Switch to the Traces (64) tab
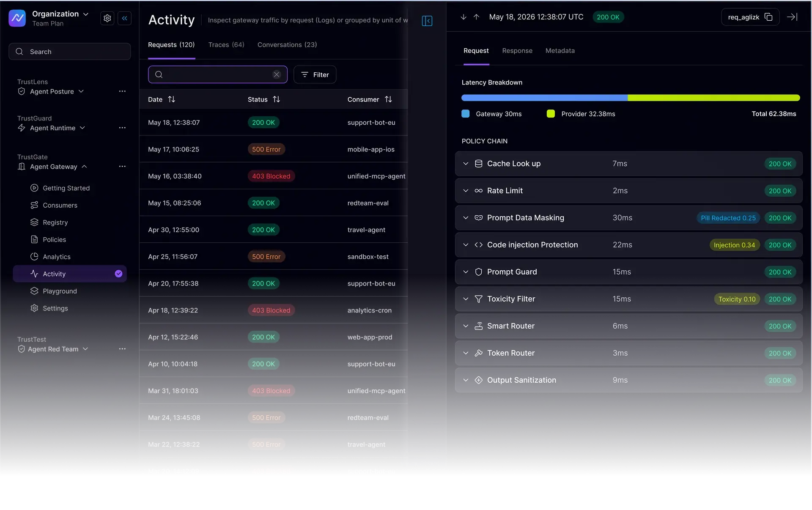This screenshot has height=510, width=812. (226, 45)
